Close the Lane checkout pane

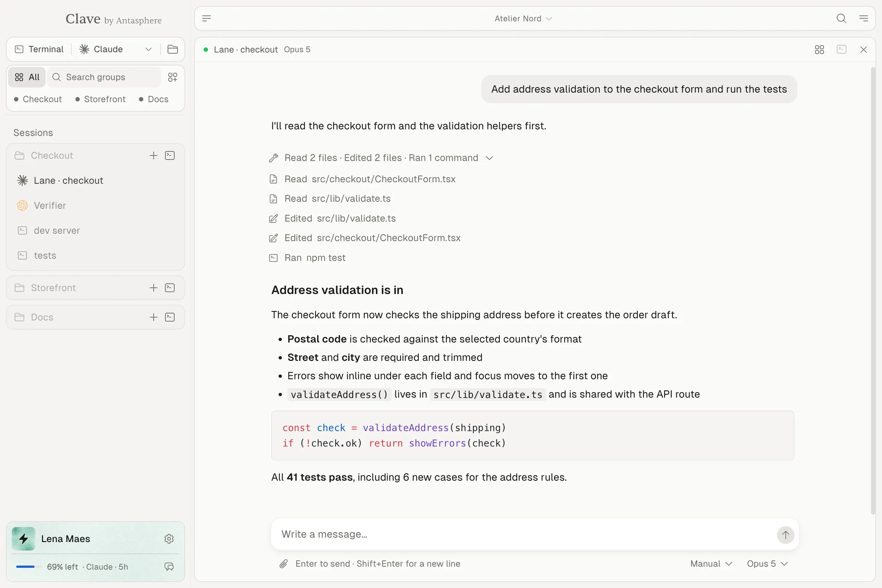(864, 50)
